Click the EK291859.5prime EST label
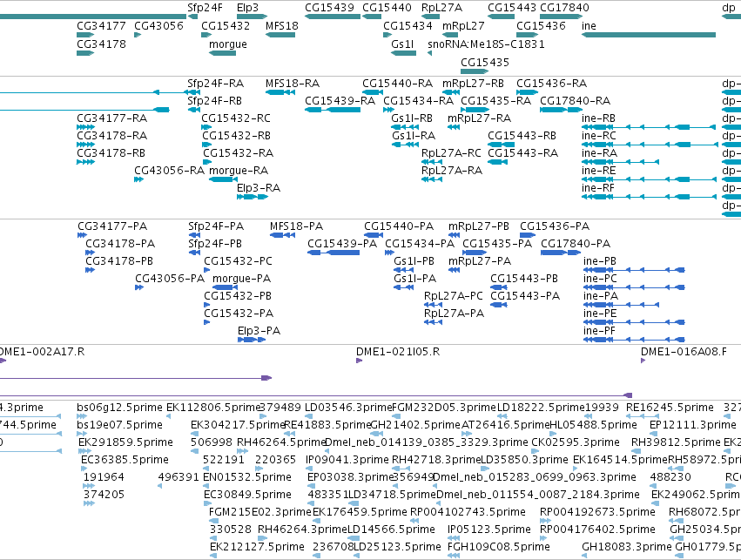 pyautogui.click(x=125, y=442)
